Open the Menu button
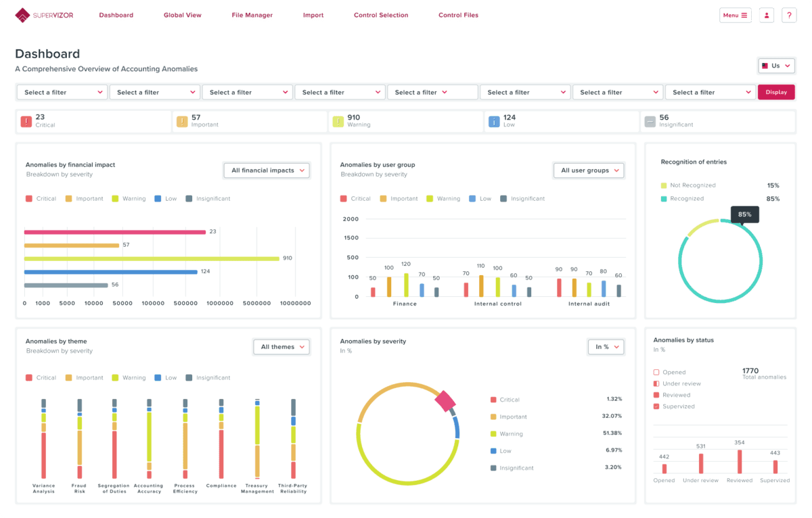Viewport: 812px width, 518px height. click(735, 15)
